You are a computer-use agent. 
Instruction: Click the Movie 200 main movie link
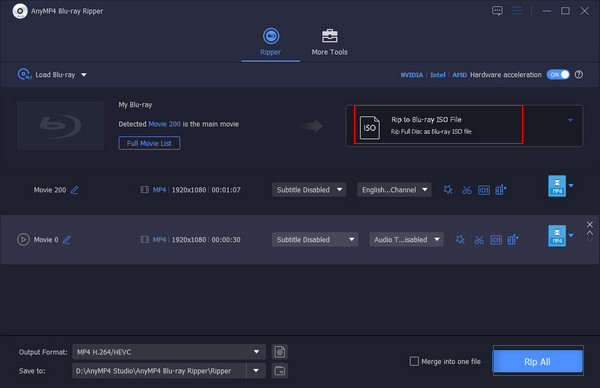[x=164, y=124]
